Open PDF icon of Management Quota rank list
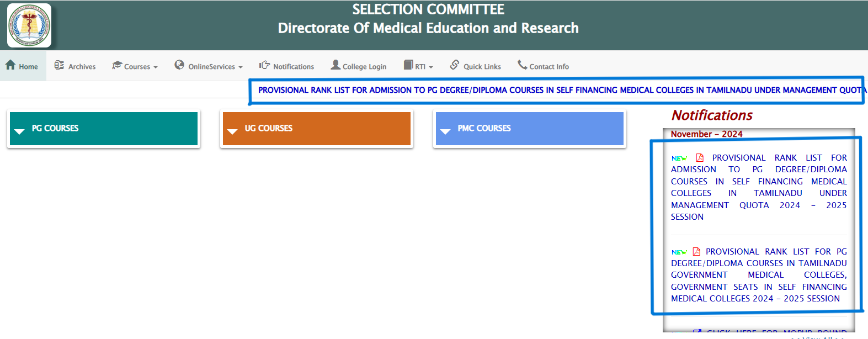 [x=700, y=158]
